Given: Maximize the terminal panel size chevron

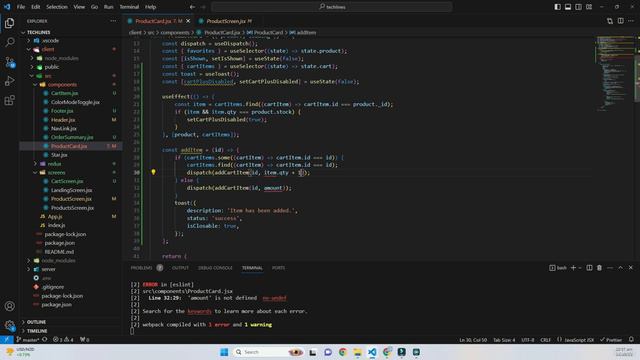Looking at the screenshot, I should coord(620,268).
